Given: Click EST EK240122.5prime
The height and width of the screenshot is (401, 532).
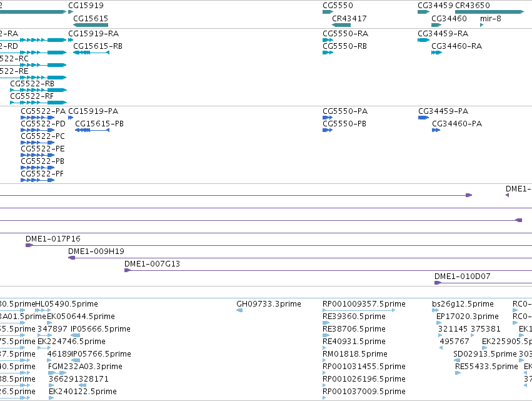Looking at the screenshot, I should [x=83, y=392].
